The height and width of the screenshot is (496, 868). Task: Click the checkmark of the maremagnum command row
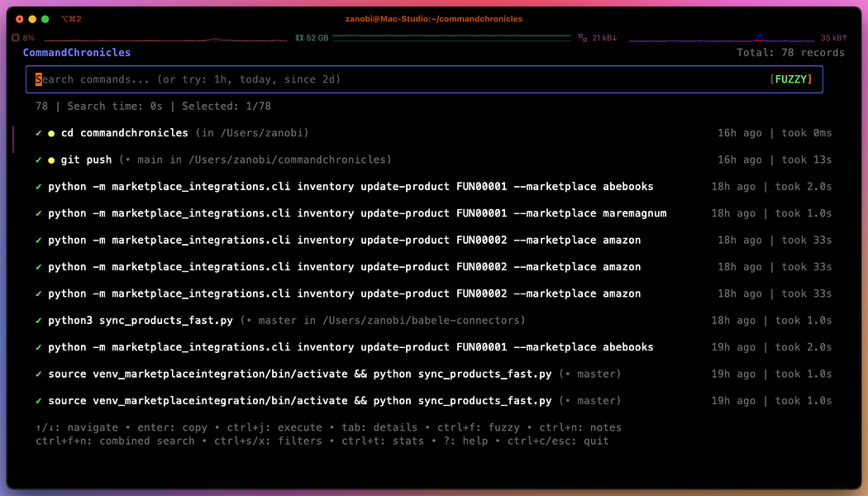38,213
